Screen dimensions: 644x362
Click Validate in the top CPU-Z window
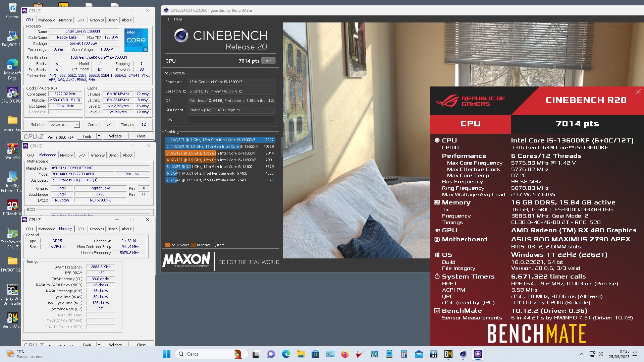coord(115,136)
